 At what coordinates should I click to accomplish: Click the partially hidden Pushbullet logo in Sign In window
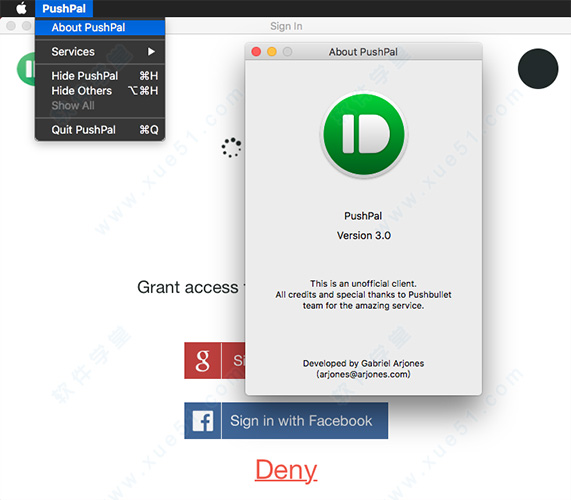pos(26,69)
